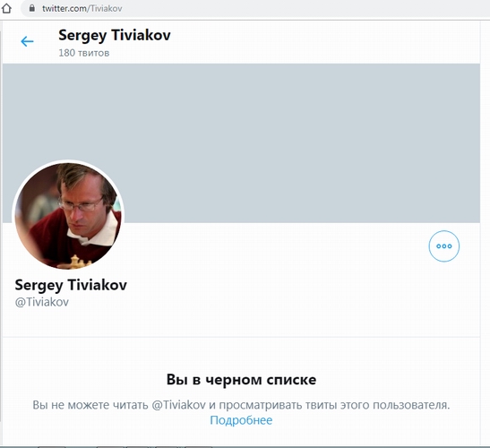Click the bold Sergey Tiviakov name under the photo
The width and height of the screenshot is (490, 448).
point(71,285)
